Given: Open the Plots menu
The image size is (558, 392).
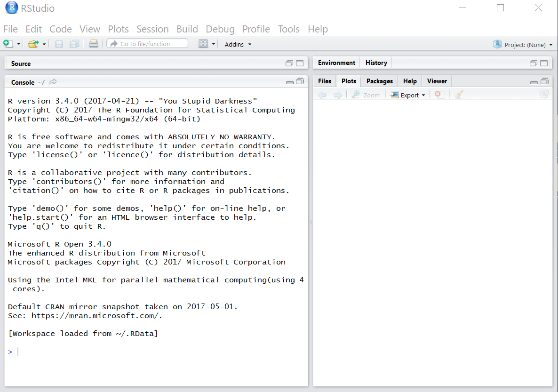Looking at the screenshot, I should point(118,29).
